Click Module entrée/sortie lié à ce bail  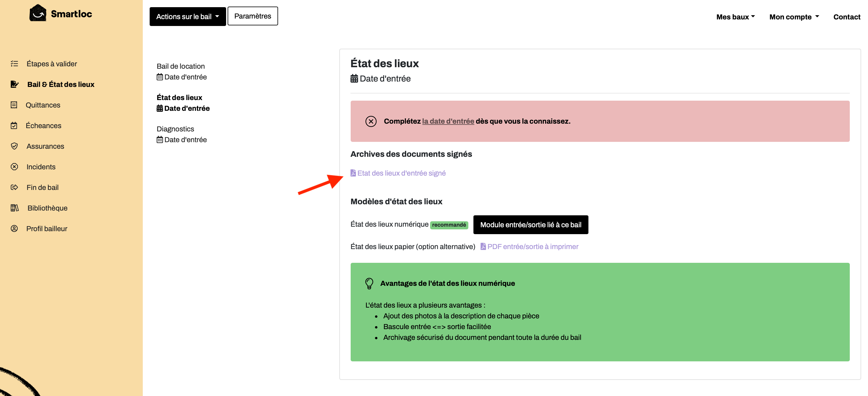tap(531, 225)
